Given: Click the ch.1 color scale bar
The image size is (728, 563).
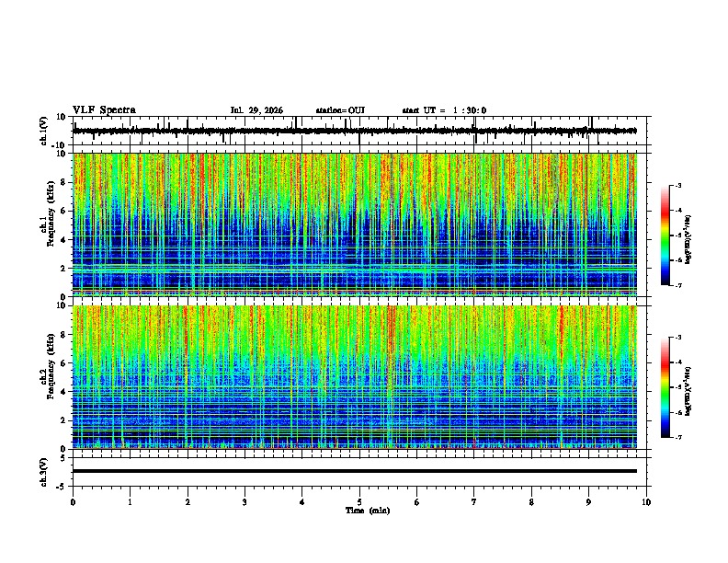Looking at the screenshot, I should click(665, 236).
